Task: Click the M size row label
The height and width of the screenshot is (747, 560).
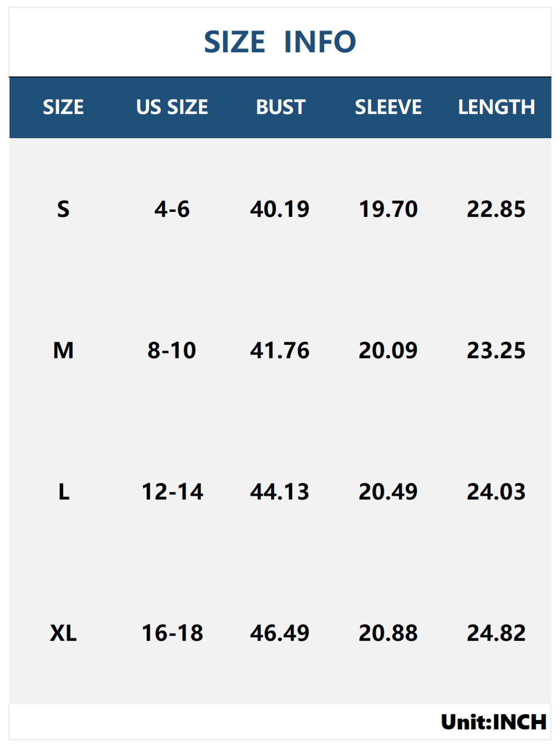Action: (63, 350)
